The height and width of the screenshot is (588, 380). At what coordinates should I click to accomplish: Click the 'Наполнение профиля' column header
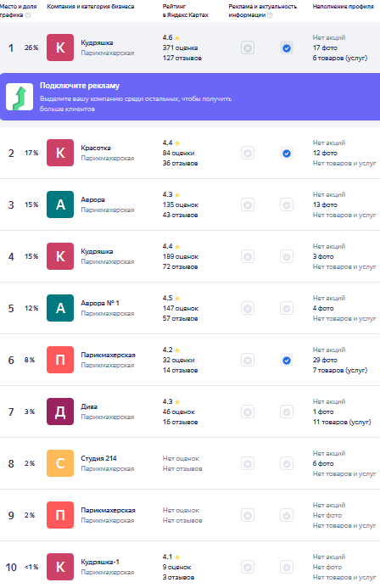(x=343, y=7)
